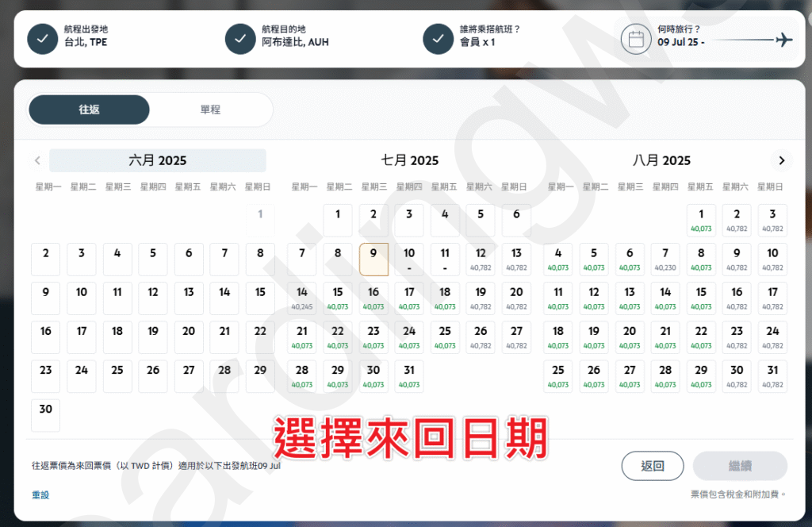
Task: Click the 票價包含稅金和附加費 note
Action: (x=737, y=494)
